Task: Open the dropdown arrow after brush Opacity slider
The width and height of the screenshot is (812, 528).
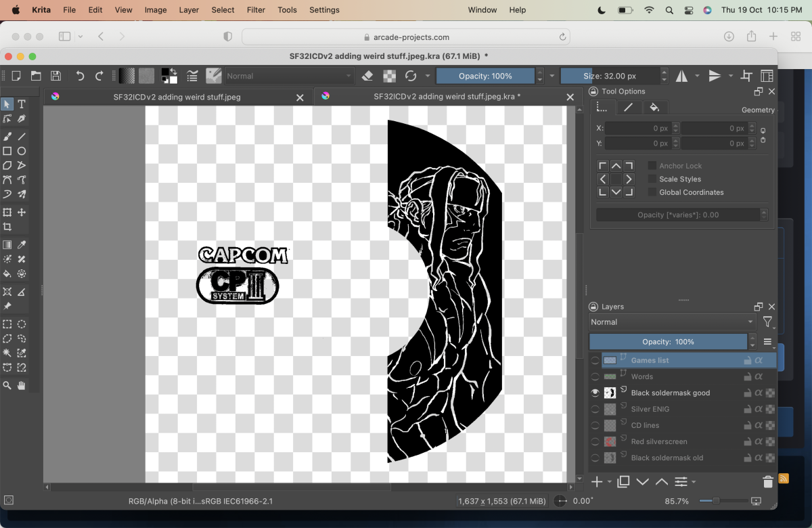Action: (x=552, y=76)
